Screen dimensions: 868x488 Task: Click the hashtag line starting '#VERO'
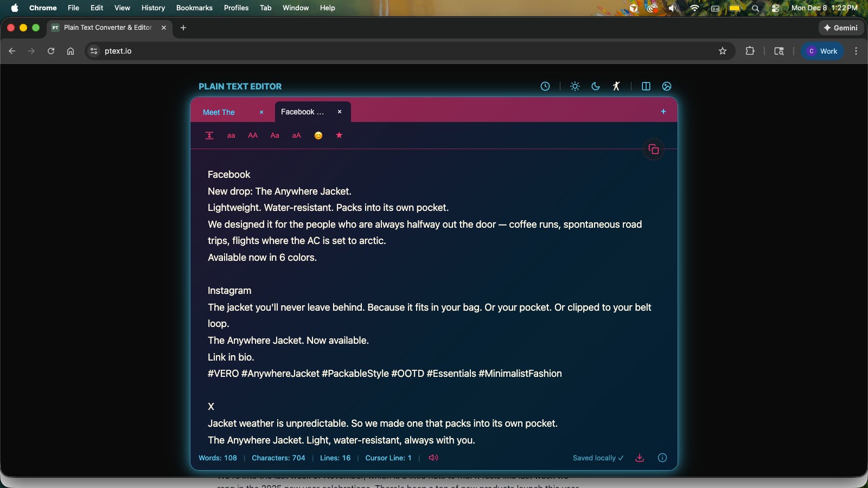[x=385, y=374]
